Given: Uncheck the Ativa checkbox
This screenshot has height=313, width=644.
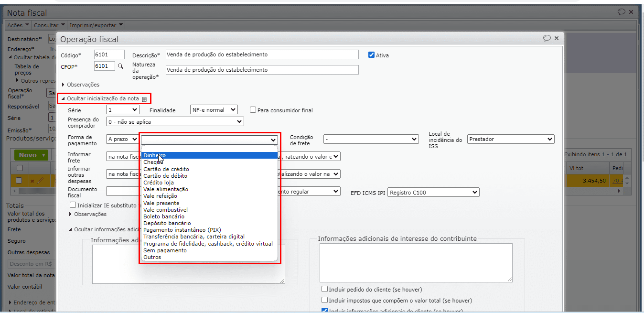Looking at the screenshot, I should pyautogui.click(x=371, y=55).
